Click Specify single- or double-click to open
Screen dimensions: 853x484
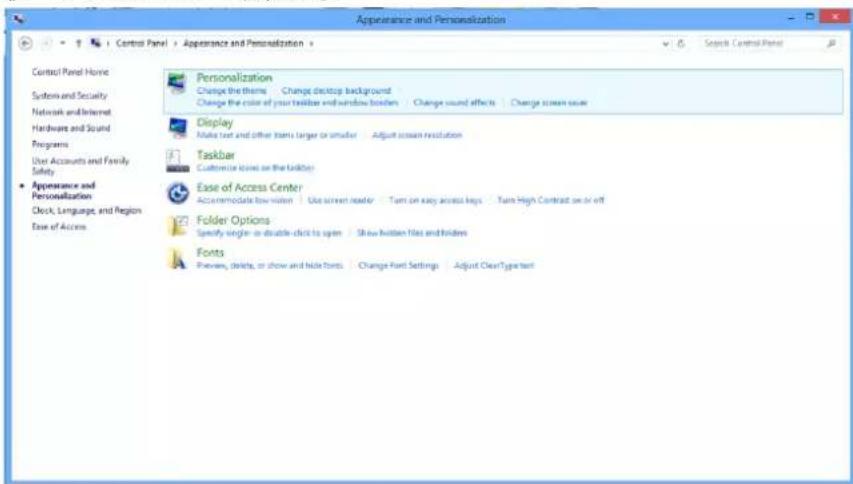click(x=269, y=233)
